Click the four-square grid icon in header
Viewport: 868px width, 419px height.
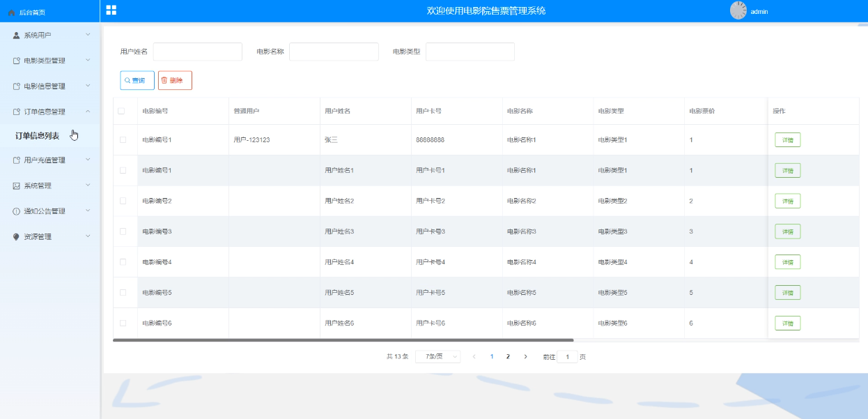click(x=111, y=10)
